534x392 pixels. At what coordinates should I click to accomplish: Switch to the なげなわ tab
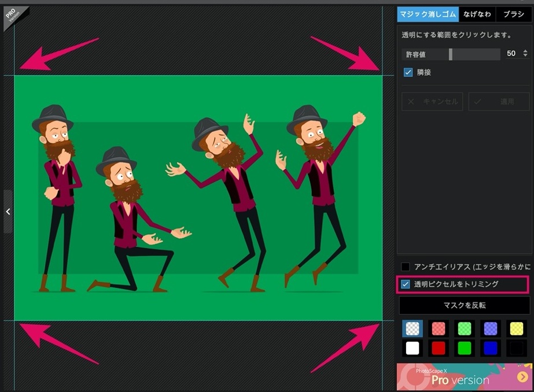(x=477, y=14)
